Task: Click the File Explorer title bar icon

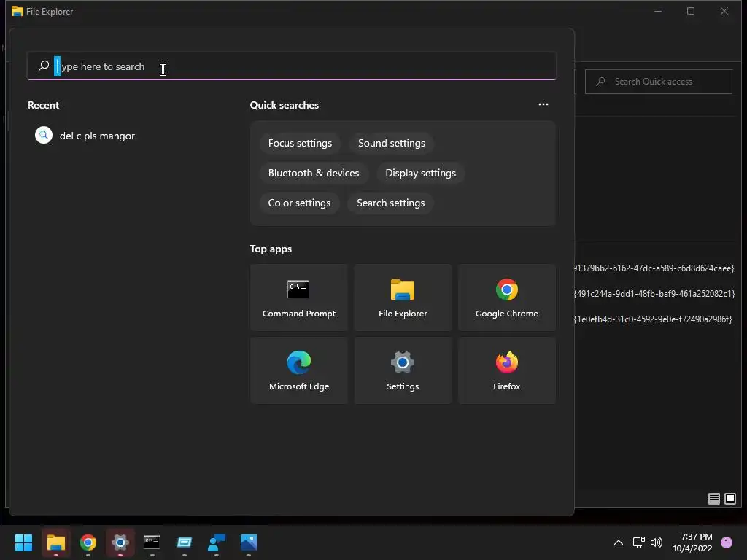Action: click(18, 11)
